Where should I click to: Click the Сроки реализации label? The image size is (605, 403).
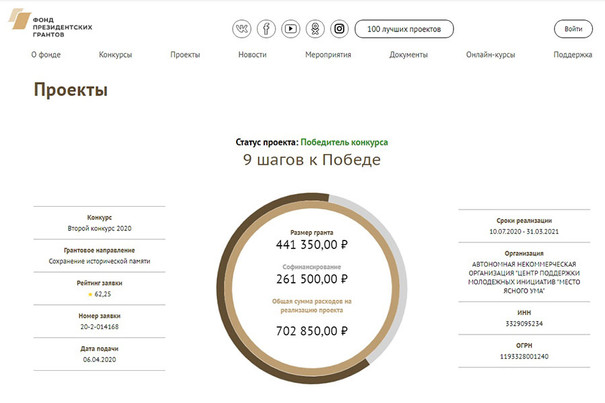pos(524,221)
